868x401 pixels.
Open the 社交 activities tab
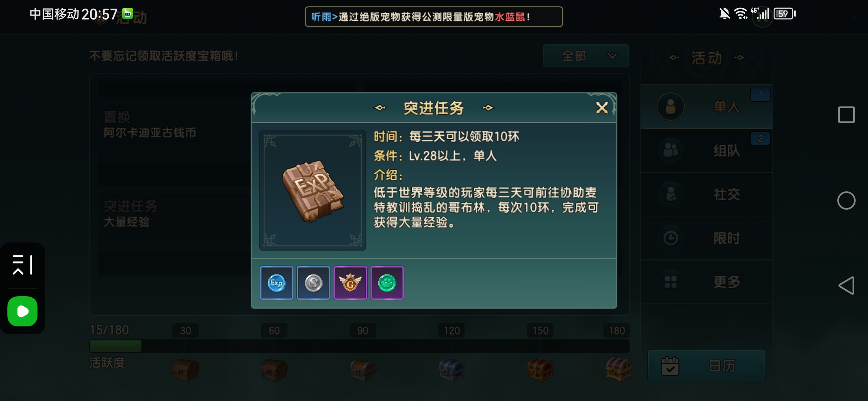coord(707,194)
